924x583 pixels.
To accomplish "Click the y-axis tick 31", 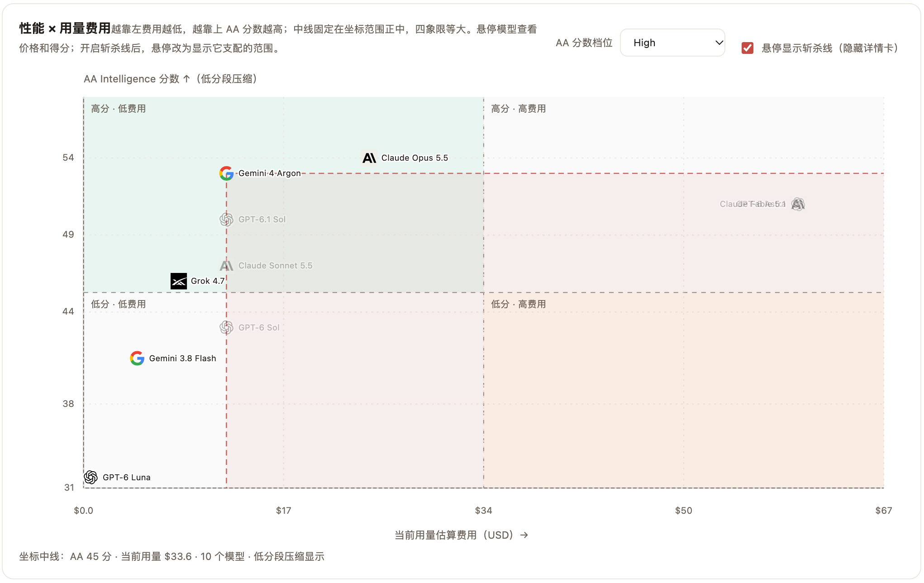I will tap(69, 487).
